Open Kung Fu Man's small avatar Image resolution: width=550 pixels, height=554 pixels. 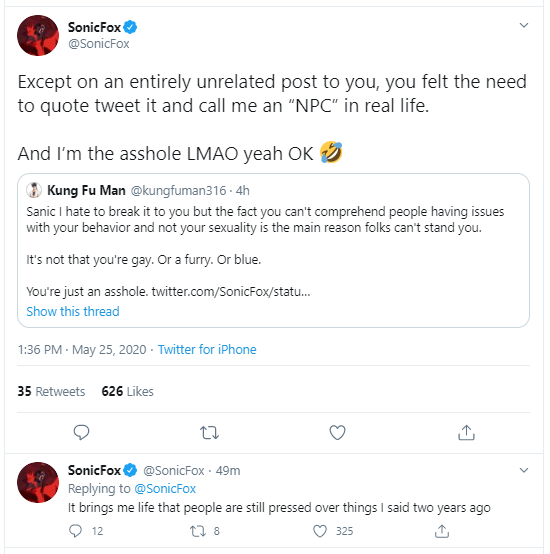34,190
